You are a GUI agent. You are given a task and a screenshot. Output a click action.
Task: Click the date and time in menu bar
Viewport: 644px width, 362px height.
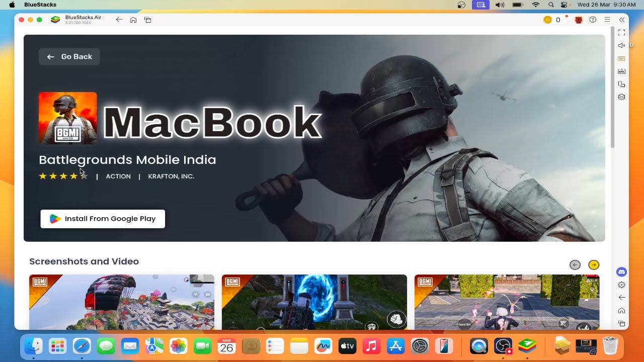[606, 5]
